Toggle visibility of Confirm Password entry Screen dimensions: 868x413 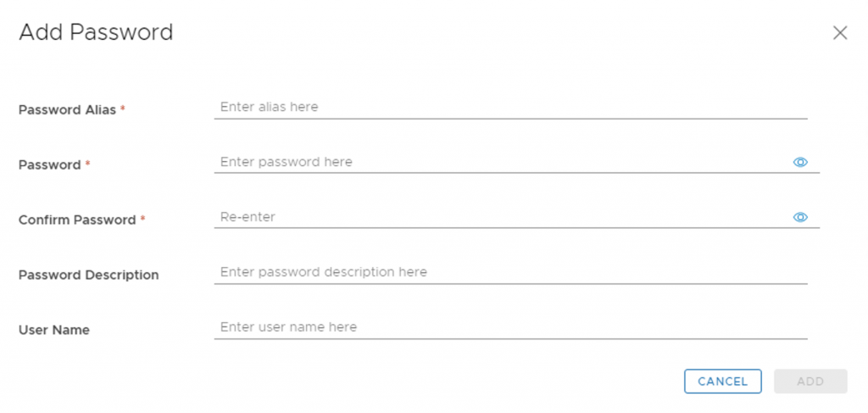pyautogui.click(x=800, y=217)
